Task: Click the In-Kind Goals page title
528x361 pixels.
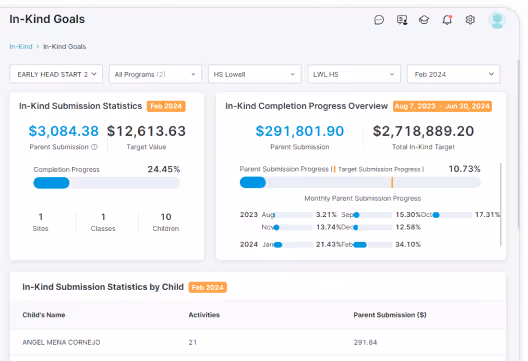Action: click(x=47, y=19)
